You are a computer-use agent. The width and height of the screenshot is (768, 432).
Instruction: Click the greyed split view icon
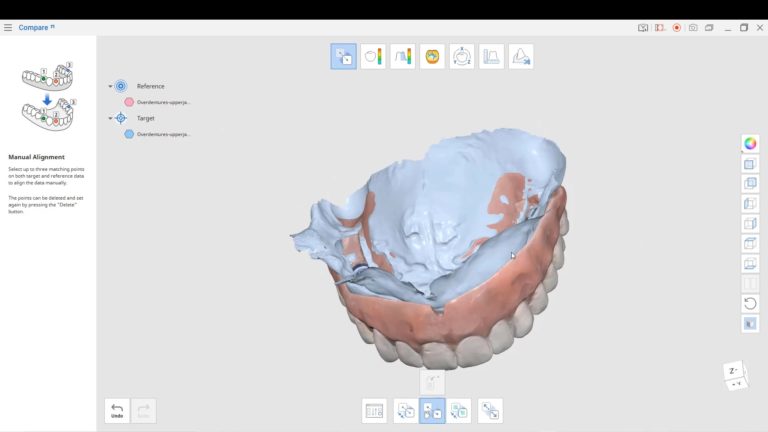[x=750, y=284]
